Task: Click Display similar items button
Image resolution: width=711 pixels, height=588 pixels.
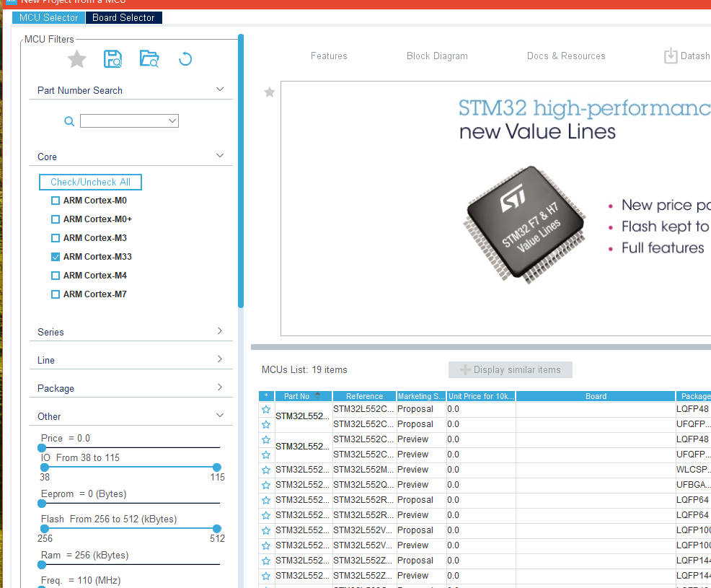Action: (510, 370)
